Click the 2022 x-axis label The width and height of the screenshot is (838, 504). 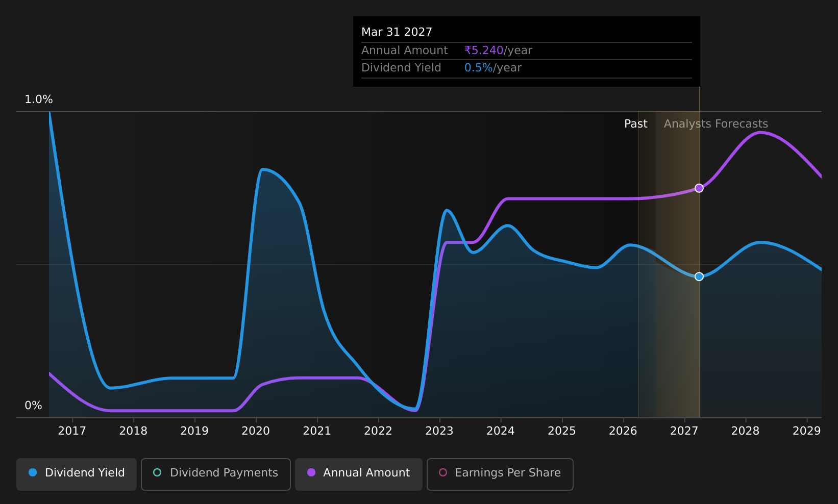[378, 431]
